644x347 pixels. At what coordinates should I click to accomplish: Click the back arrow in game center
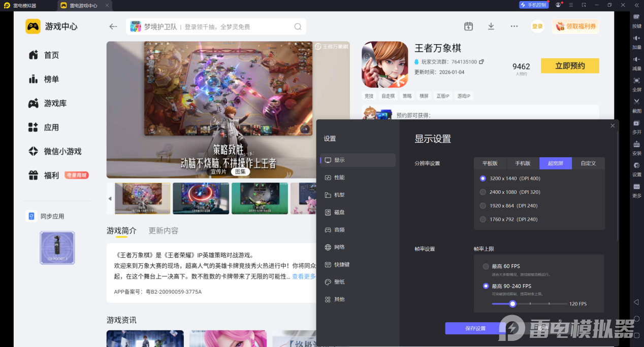pos(113,26)
